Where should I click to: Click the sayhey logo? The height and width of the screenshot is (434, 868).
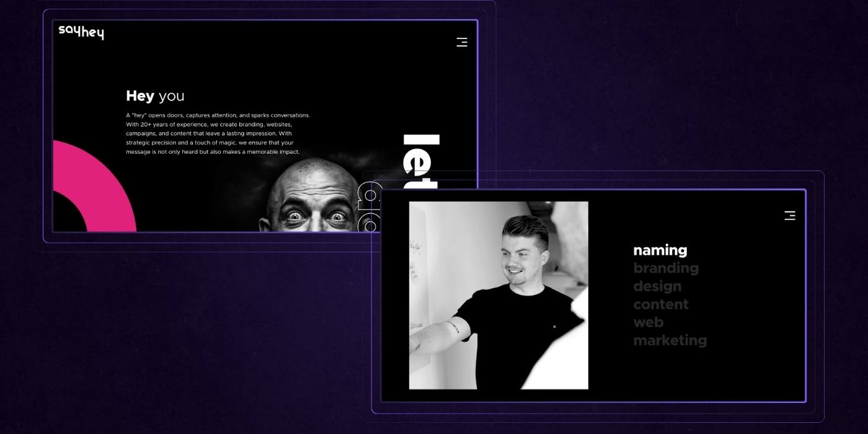tap(81, 32)
